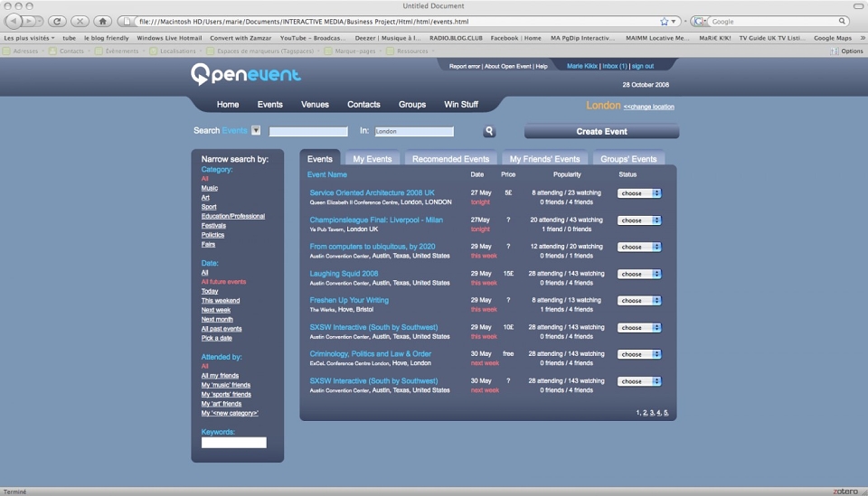Filter category by Sport
The image size is (868, 496).
pos(209,207)
